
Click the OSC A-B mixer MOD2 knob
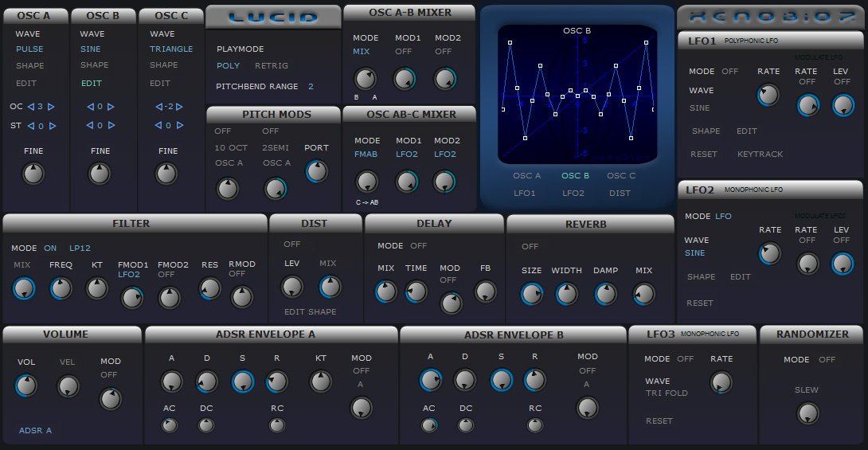445,79
